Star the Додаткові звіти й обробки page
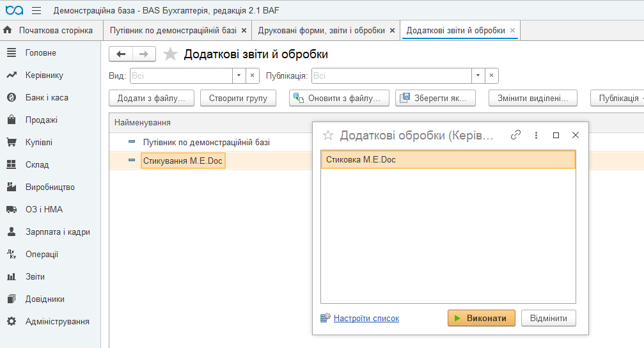 click(170, 54)
